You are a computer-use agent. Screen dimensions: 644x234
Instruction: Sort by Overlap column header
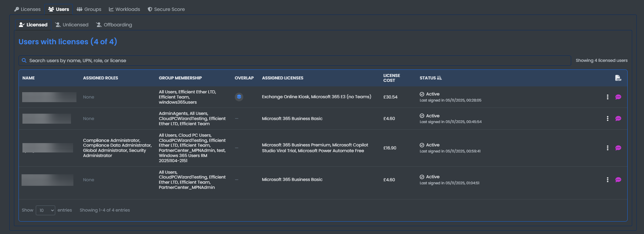click(244, 78)
